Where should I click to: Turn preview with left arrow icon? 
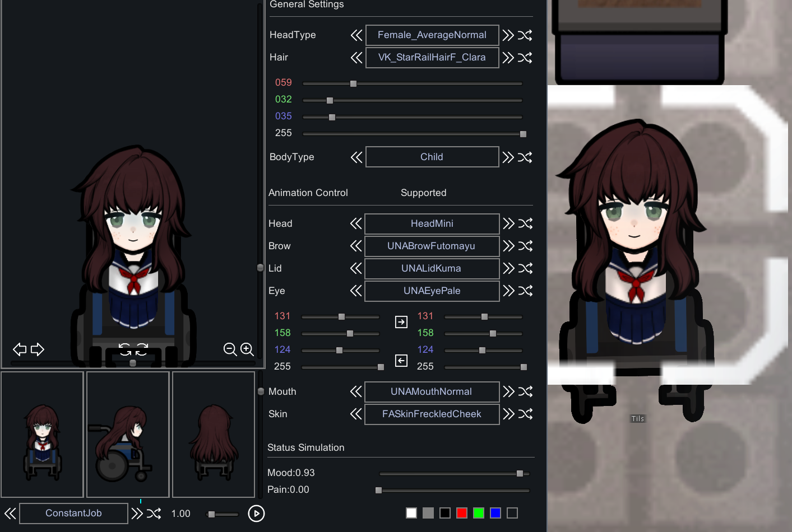20,349
